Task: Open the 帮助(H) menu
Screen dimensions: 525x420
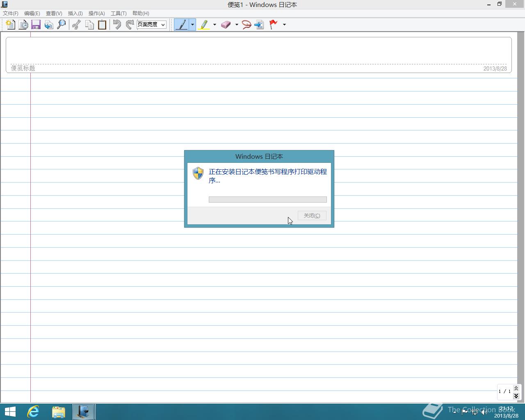Action: [x=141, y=14]
